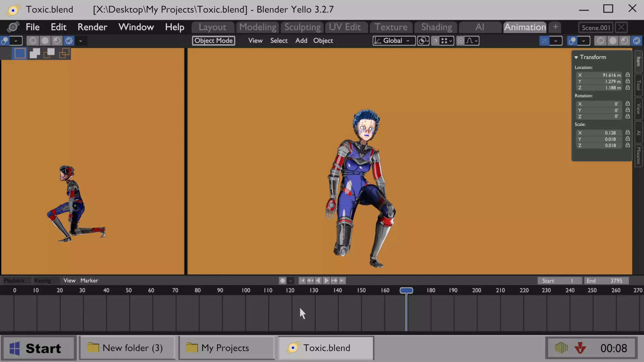The height and width of the screenshot is (362, 644).
Task: Jump to the first frame
Action: click(302, 281)
